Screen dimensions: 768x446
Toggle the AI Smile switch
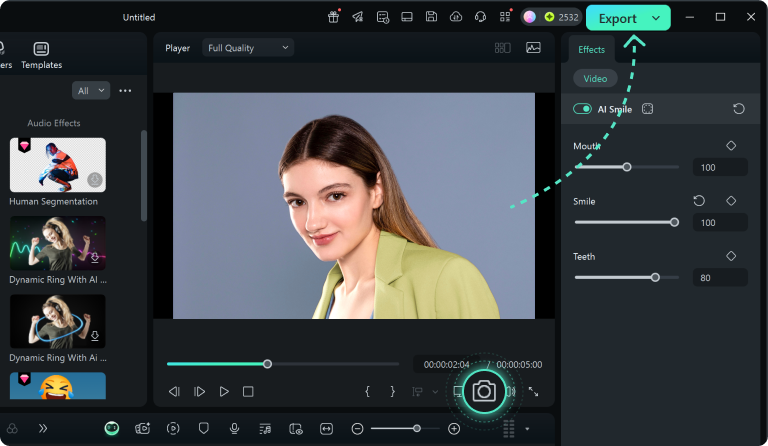pos(582,109)
